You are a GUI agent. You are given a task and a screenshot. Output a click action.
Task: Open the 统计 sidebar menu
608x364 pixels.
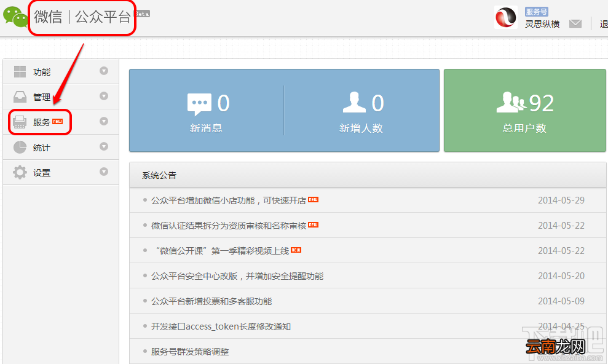pyautogui.click(x=61, y=148)
